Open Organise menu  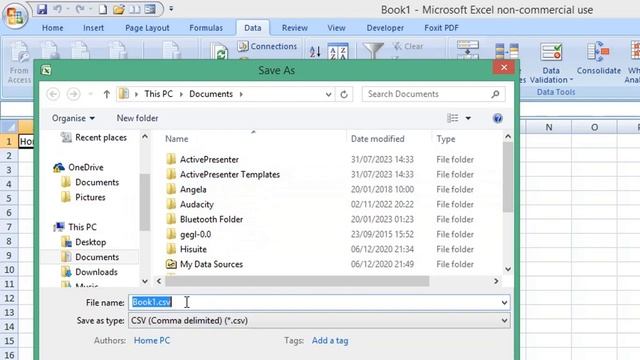coord(73,118)
